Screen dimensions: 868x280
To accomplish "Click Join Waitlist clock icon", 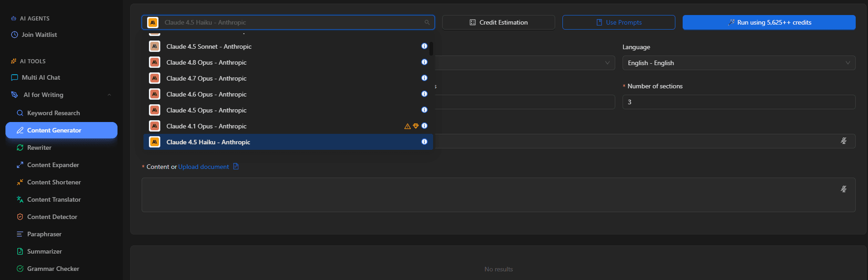I will [x=15, y=35].
